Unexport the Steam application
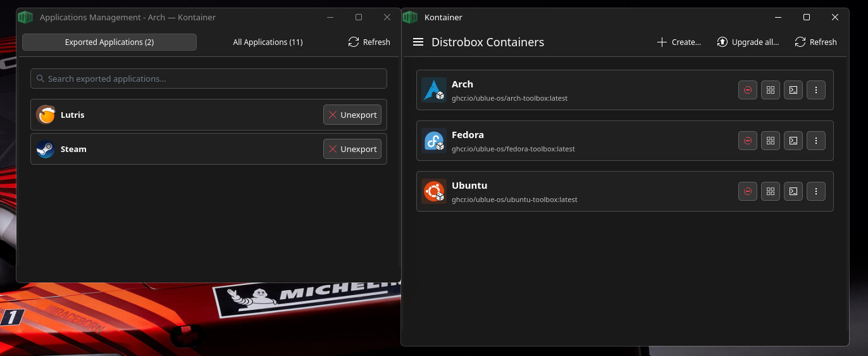Screen dimensions: 868x356 point(352,149)
